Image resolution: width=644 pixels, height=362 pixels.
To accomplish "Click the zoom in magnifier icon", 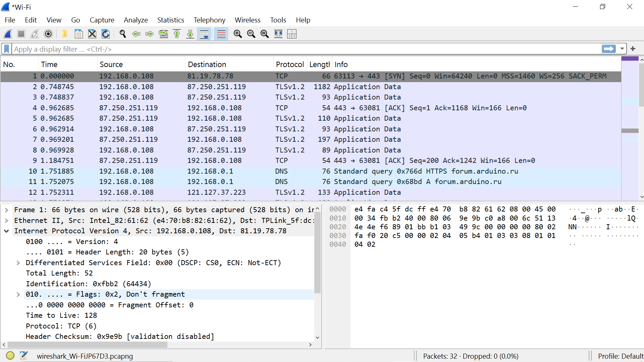I will (x=237, y=34).
